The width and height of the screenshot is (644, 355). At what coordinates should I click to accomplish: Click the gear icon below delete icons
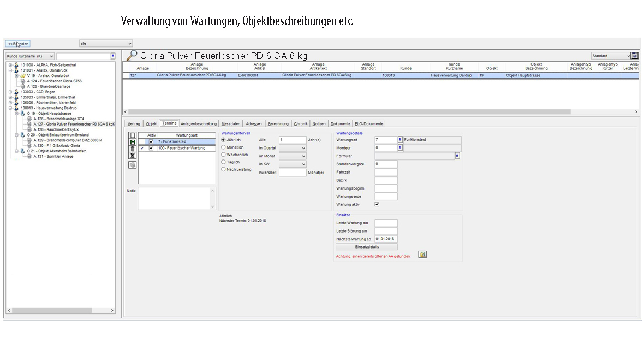coord(133,165)
